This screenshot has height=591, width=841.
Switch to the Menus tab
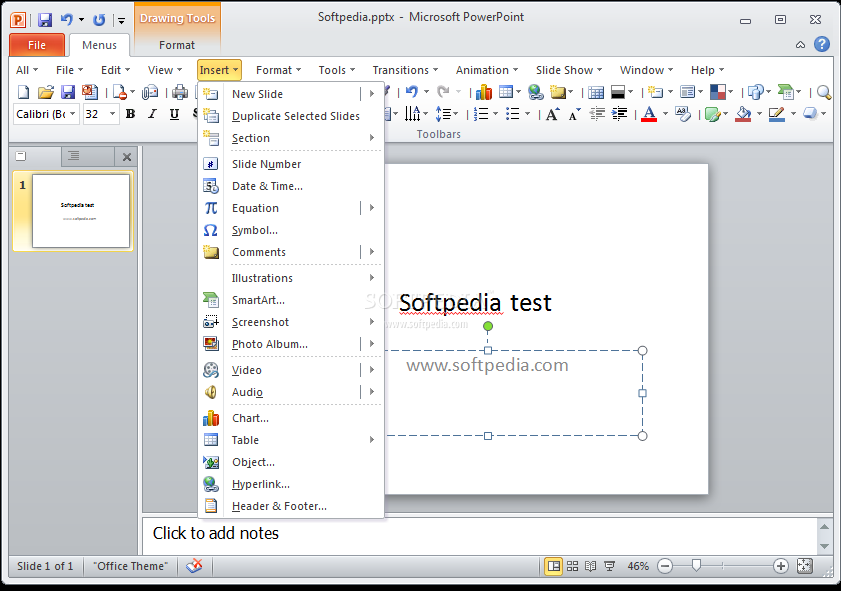pyautogui.click(x=99, y=45)
